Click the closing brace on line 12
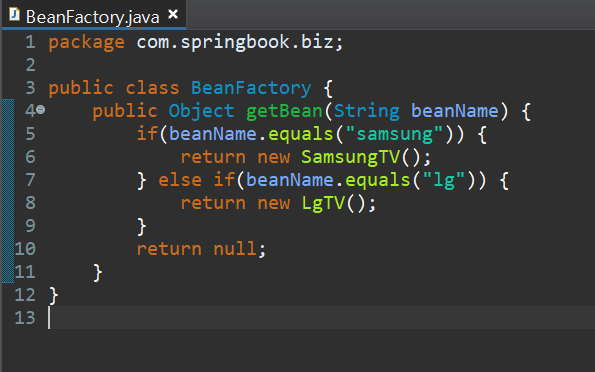This screenshot has width=595, height=372. coord(54,295)
